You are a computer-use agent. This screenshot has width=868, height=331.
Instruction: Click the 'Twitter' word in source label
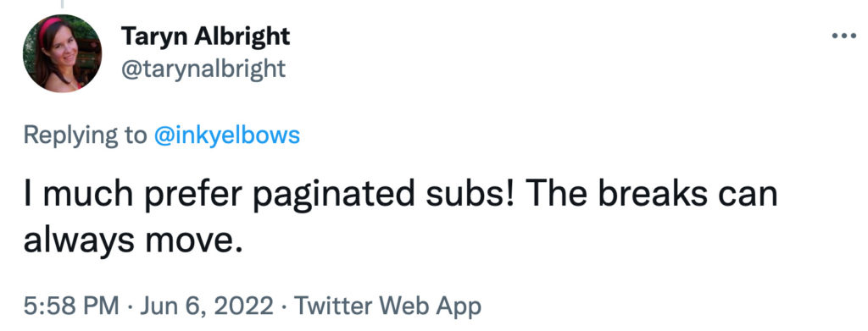(x=332, y=305)
